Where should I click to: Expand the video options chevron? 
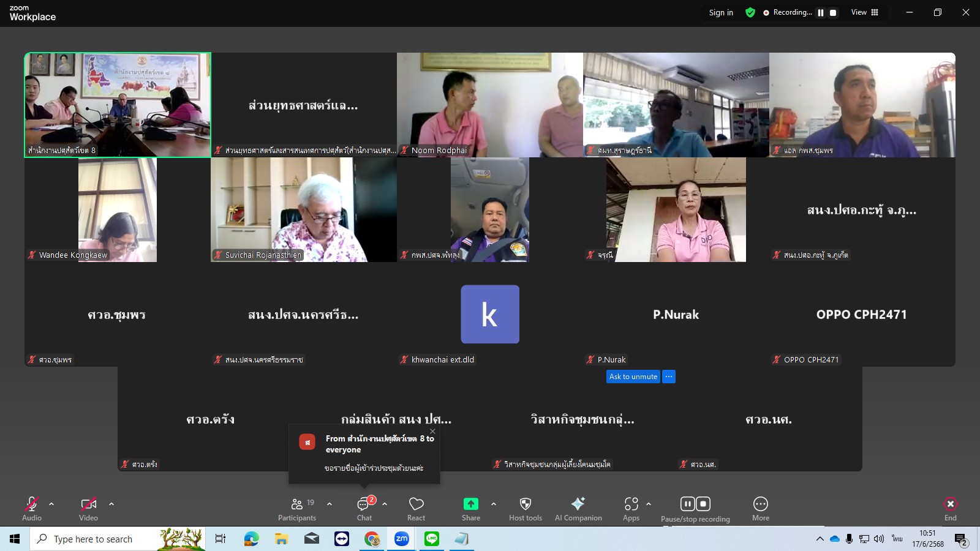111,504
